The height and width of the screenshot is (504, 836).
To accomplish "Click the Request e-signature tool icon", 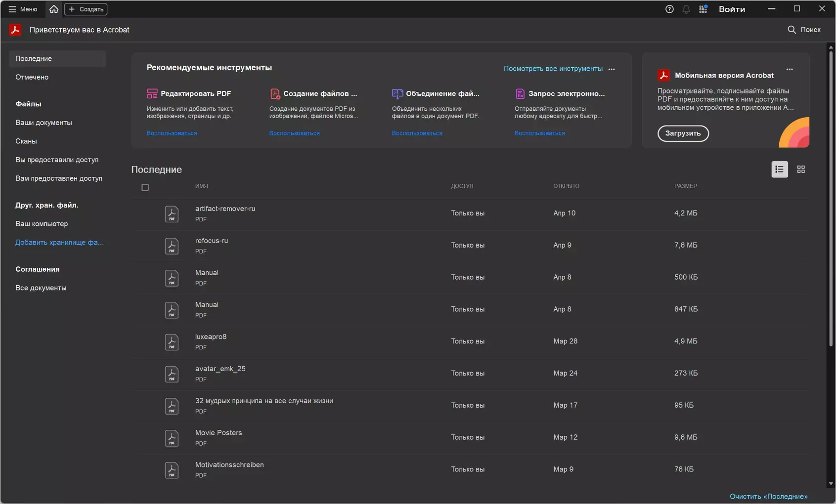I will [x=520, y=93].
